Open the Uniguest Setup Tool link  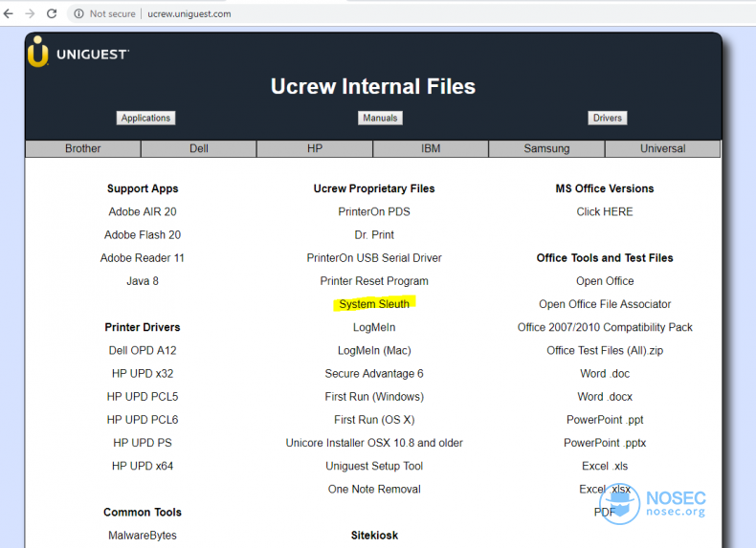pos(374,466)
